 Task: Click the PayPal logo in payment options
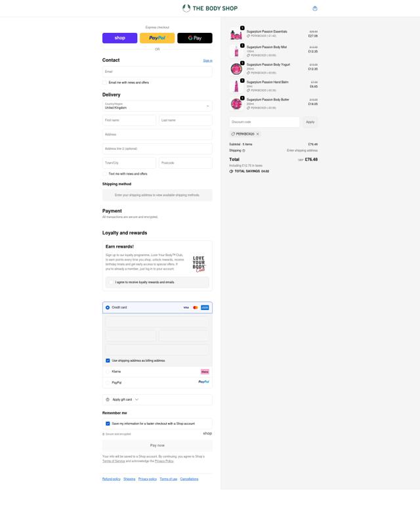click(x=203, y=382)
